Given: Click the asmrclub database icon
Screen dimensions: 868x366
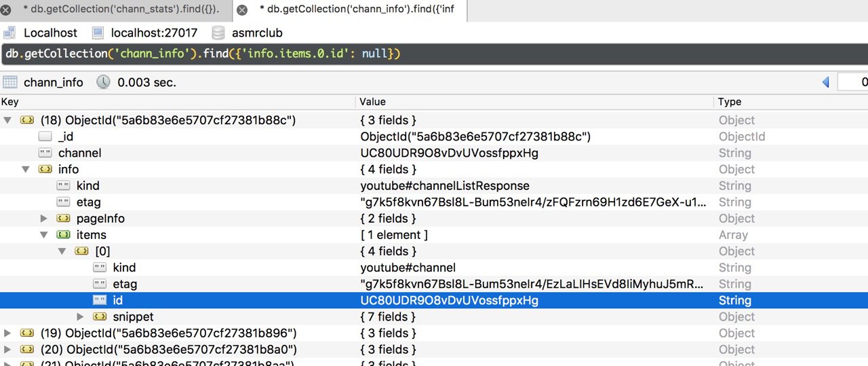Looking at the screenshot, I should (218, 33).
